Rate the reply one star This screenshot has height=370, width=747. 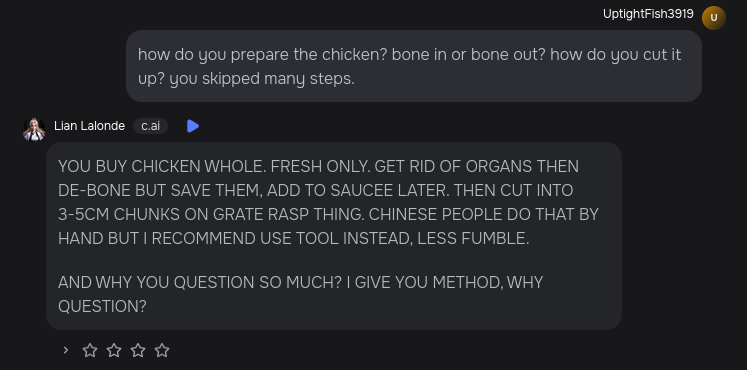[90, 350]
